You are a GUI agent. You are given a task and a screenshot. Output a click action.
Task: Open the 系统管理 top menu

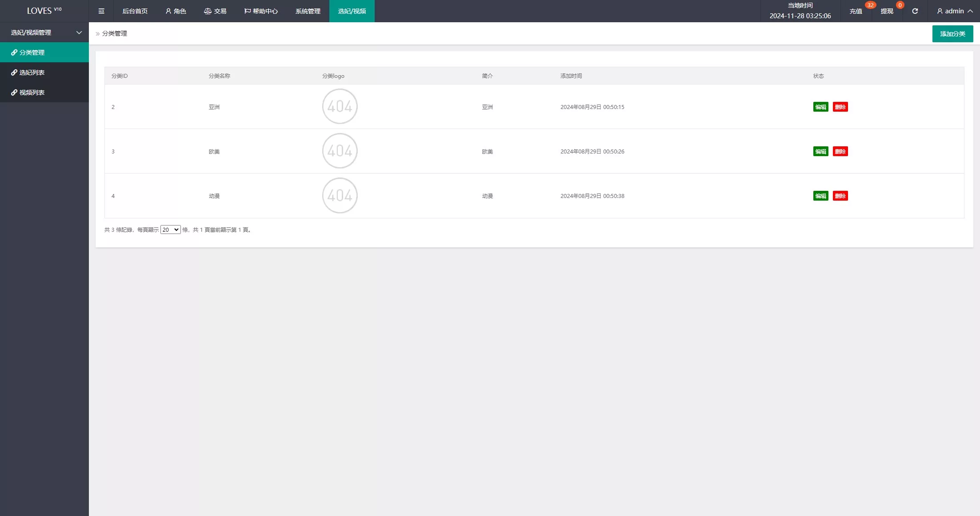(308, 11)
